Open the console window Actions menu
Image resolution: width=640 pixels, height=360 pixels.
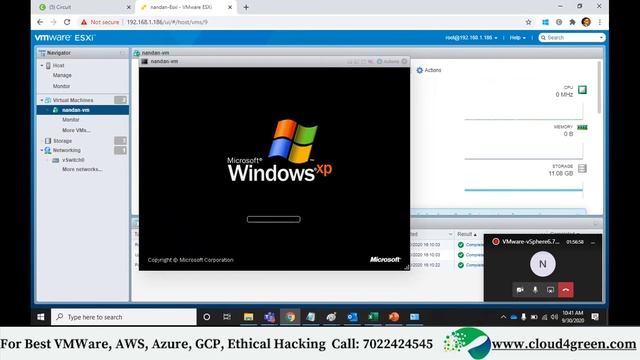tap(388, 62)
